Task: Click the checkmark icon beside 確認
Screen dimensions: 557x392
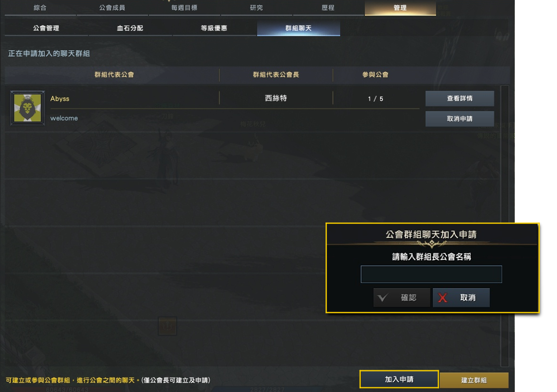Action: click(x=382, y=298)
